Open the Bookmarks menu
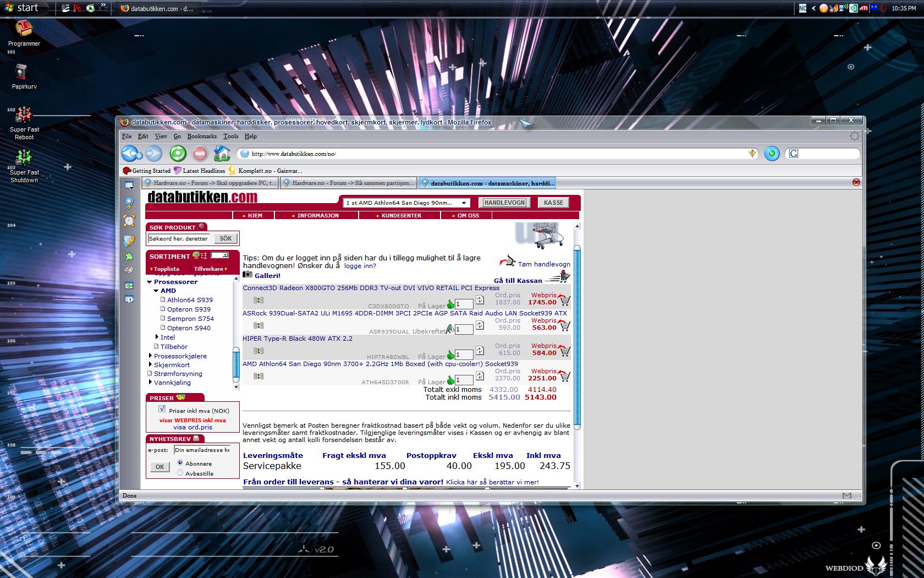This screenshot has height=578, width=924. point(202,136)
